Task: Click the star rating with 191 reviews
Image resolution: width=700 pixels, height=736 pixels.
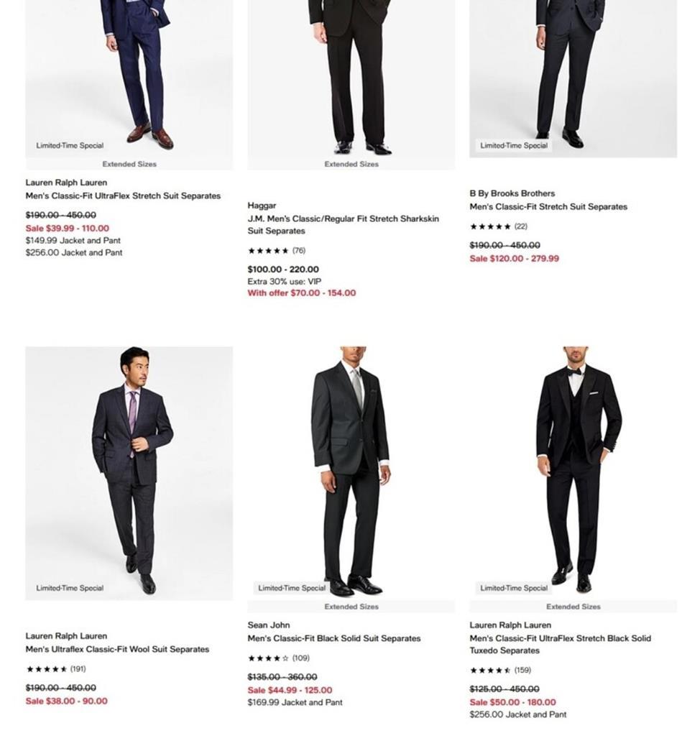Action: click(55, 669)
